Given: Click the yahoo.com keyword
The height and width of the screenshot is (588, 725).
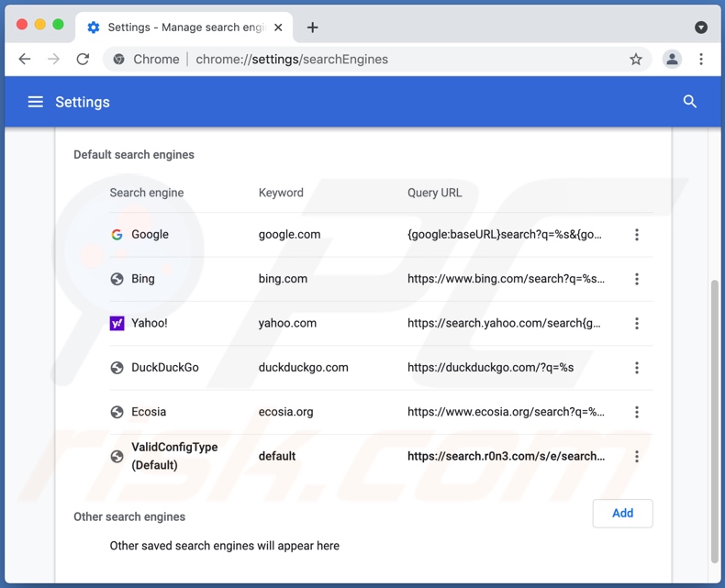Looking at the screenshot, I should [287, 323].
